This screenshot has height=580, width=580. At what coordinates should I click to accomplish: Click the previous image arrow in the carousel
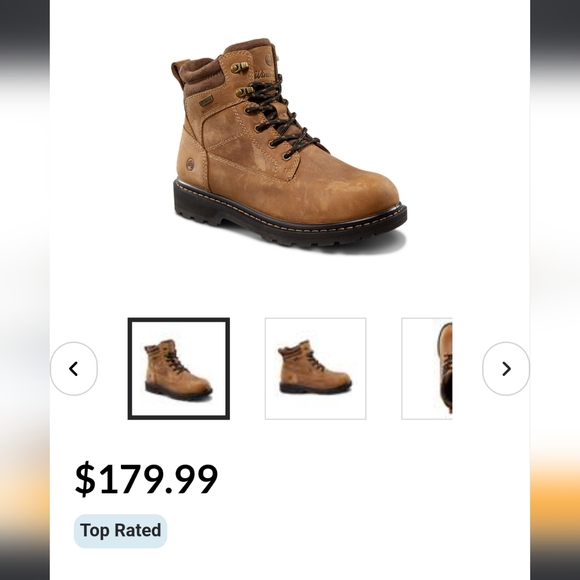point(74,369)
